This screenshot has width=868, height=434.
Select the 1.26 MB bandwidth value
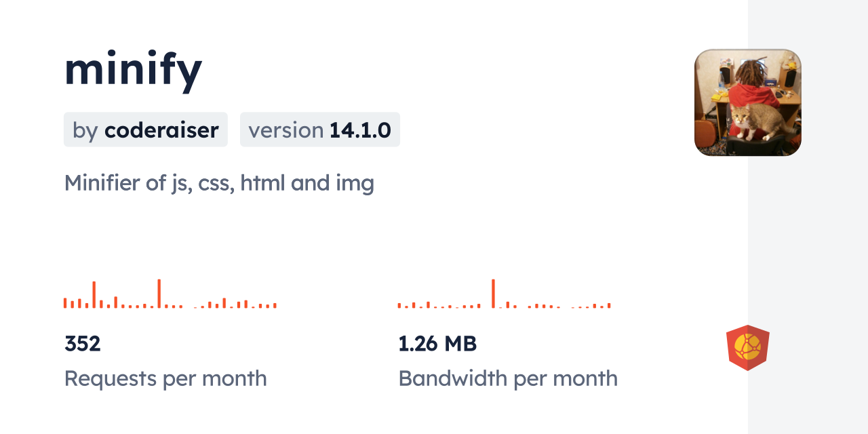[437, 344]
